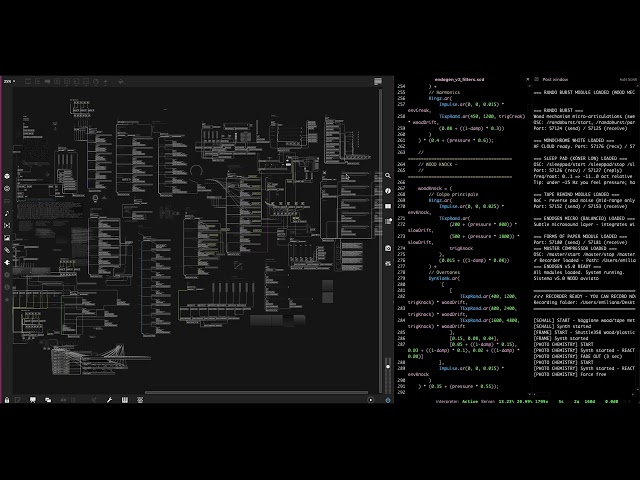Click the dock icon beside Post window title
The image size is (640, 480).
click(x=537, y=80)
